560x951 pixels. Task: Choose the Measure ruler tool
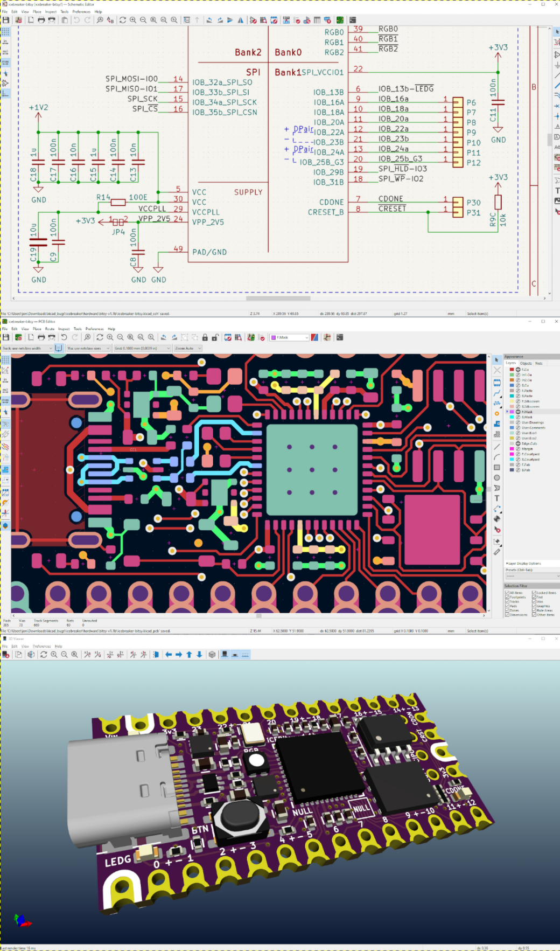coord(497,552)
